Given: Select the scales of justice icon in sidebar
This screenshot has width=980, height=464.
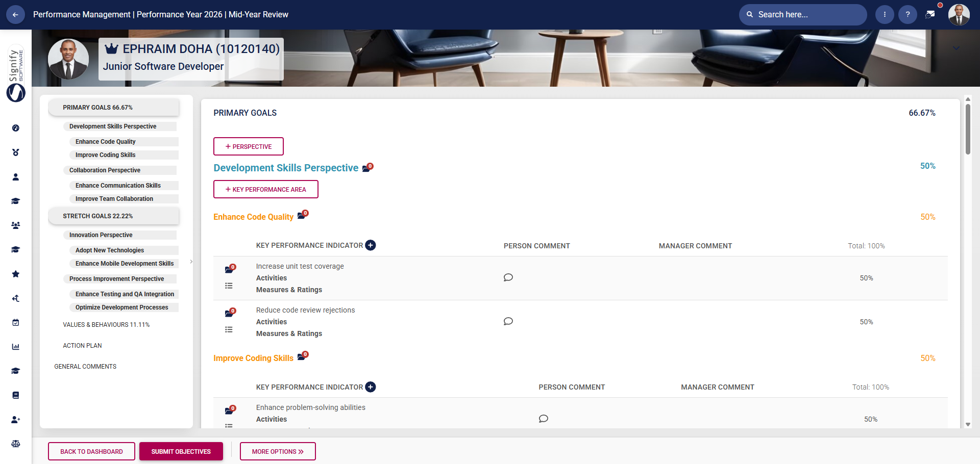Looking at the screenshot, I should [x=15, y=444].
